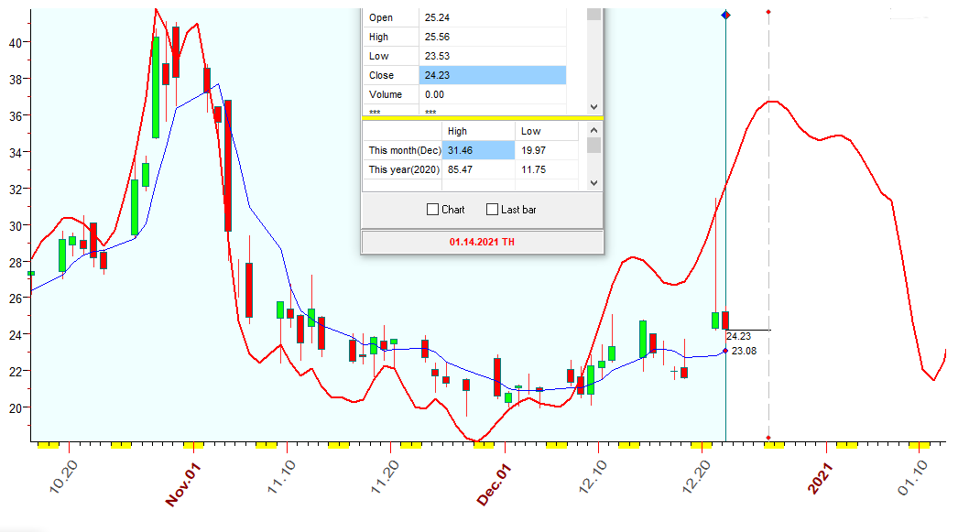Click the 23.08 moving average label

point(744,351)
